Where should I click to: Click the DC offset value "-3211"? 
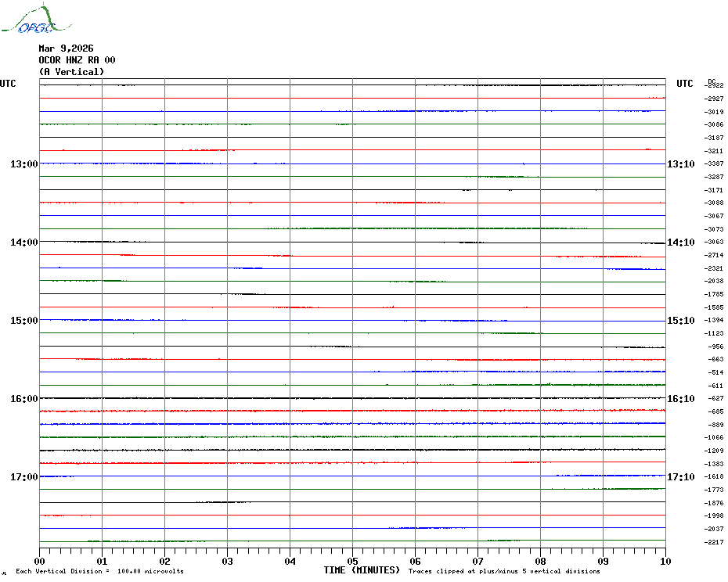[x=714, y=151]
